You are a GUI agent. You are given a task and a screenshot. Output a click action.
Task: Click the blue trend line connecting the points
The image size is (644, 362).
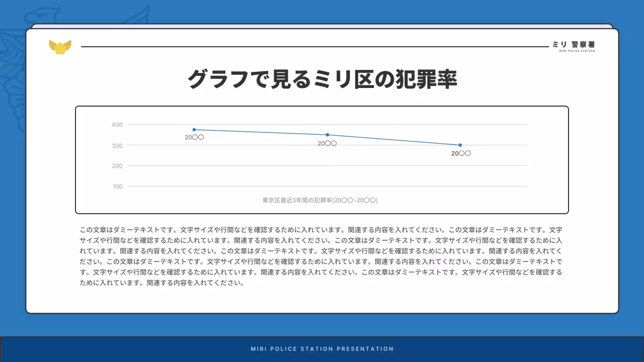(x=262, y=132)
